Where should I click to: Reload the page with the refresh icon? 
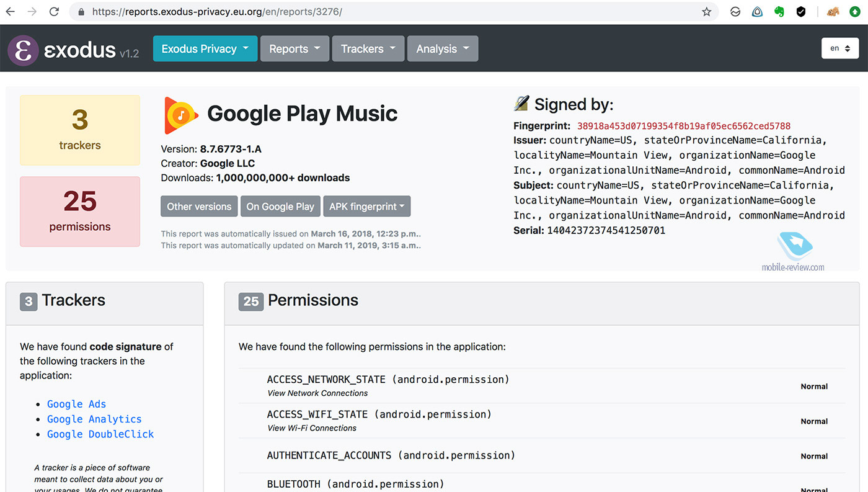coord(54,12)
